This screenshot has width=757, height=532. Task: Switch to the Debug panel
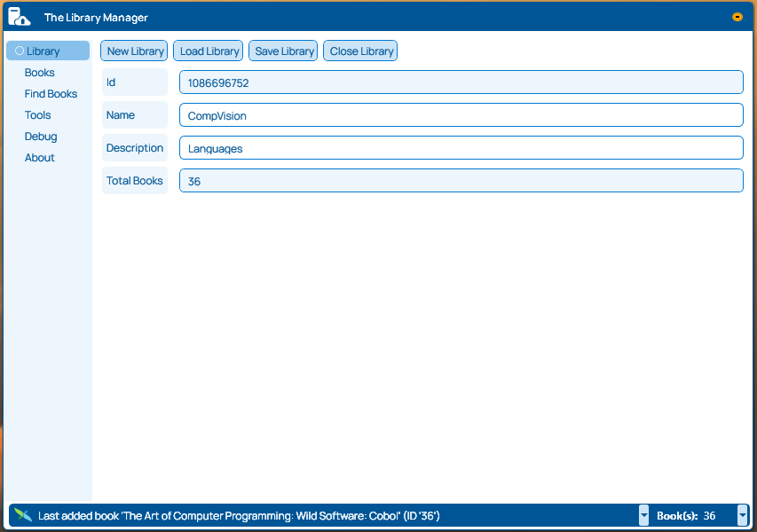40,136
